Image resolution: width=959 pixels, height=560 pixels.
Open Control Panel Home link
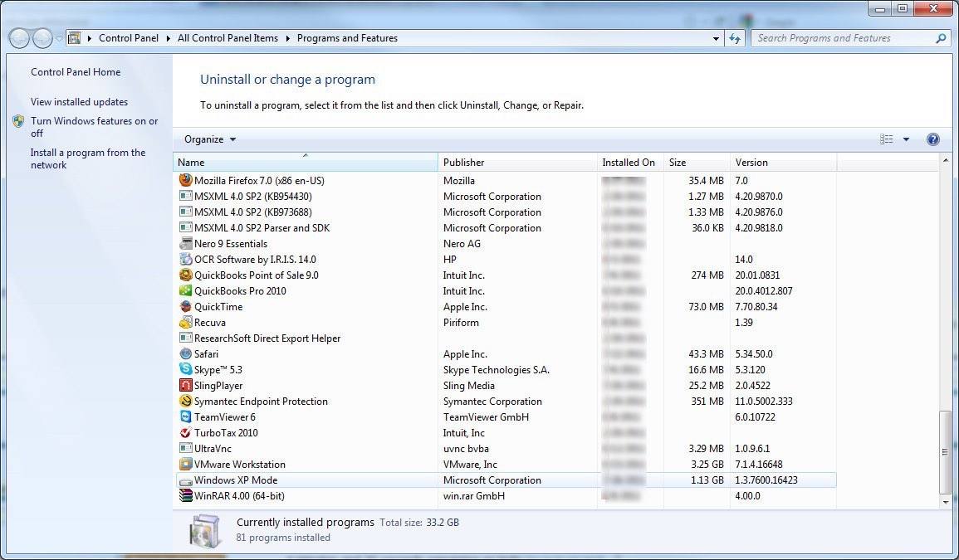tap(76, 72)
